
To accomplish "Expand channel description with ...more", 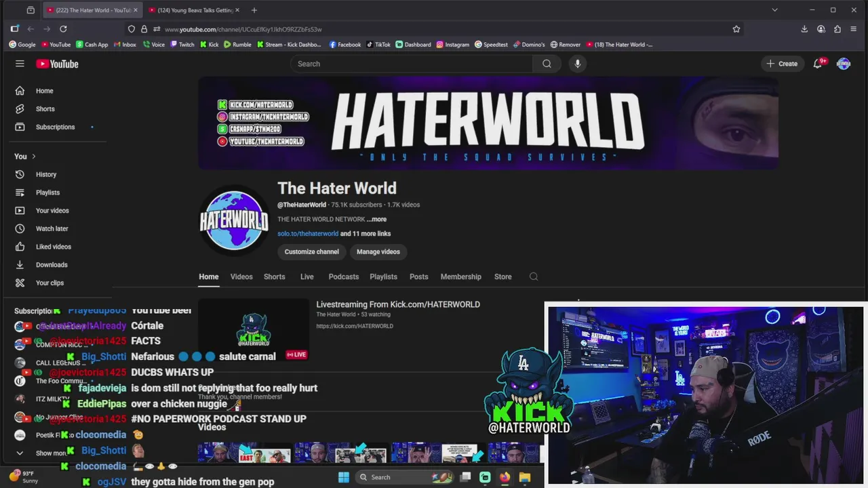I will click(x=376, y=219).
